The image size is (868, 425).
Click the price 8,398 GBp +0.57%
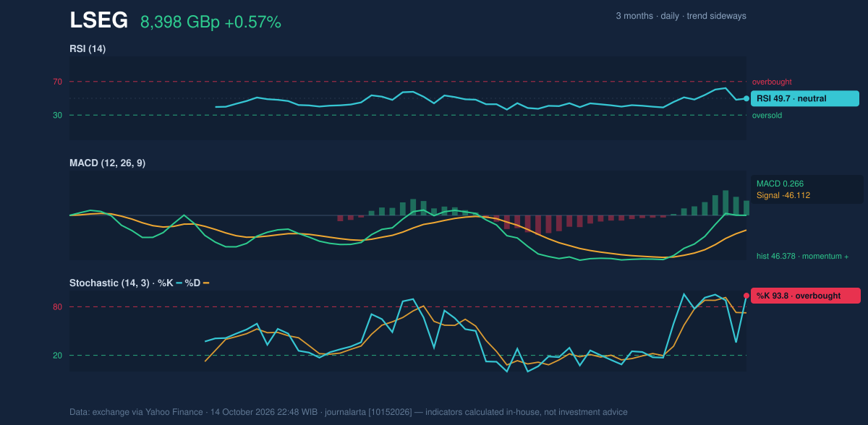tap(210, 22)
